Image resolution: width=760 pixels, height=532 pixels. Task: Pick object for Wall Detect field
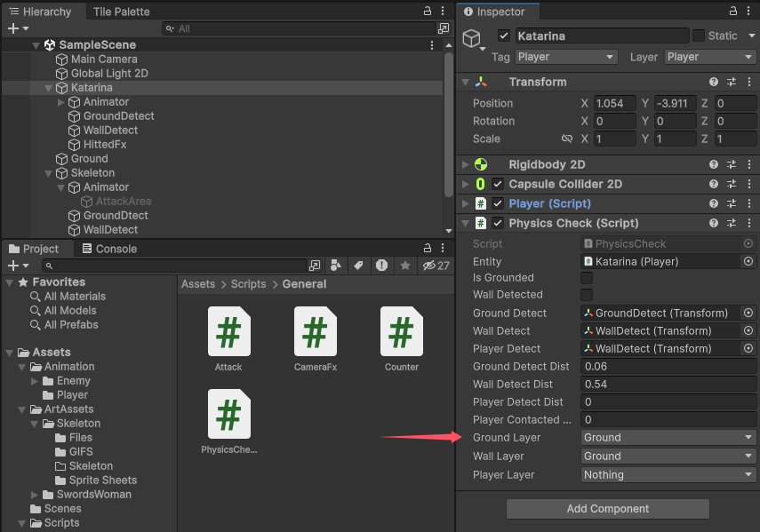(x=748, y=330)
